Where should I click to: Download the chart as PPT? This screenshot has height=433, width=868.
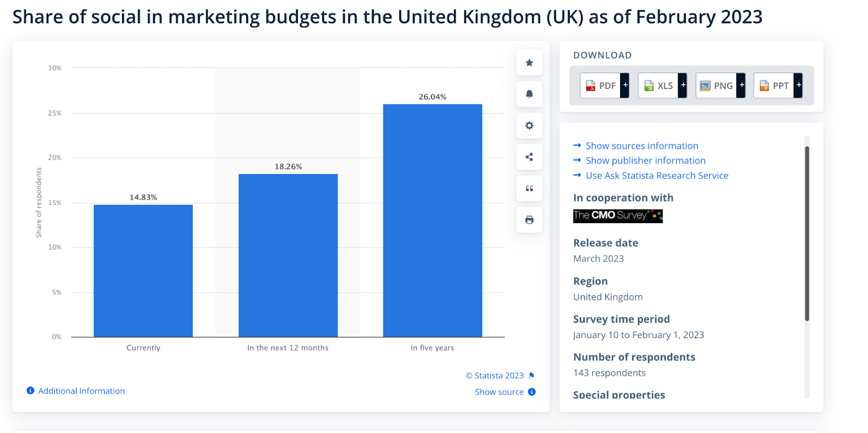(x=774, y=86)
